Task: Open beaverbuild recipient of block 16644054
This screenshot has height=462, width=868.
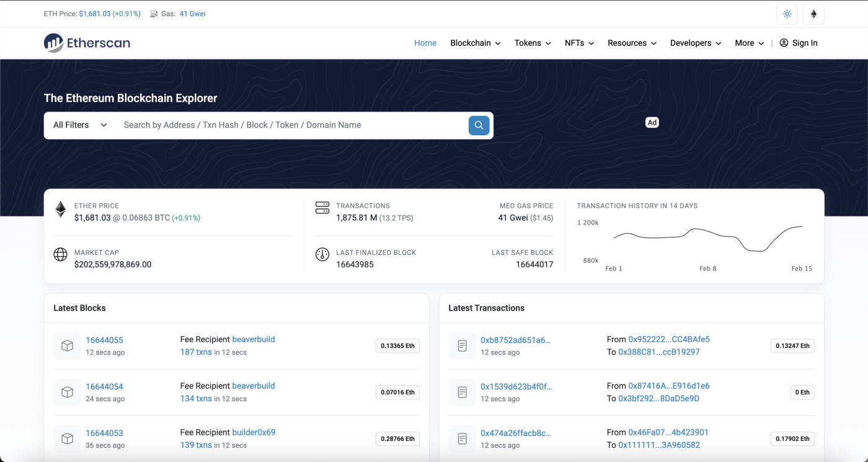Action: point(254,386)
